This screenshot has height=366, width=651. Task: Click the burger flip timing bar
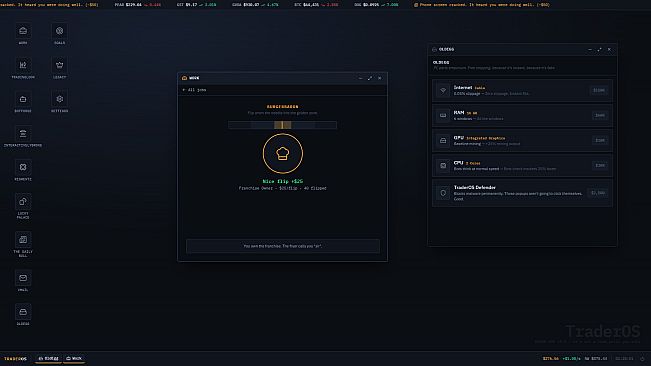[x=282, y=125]
